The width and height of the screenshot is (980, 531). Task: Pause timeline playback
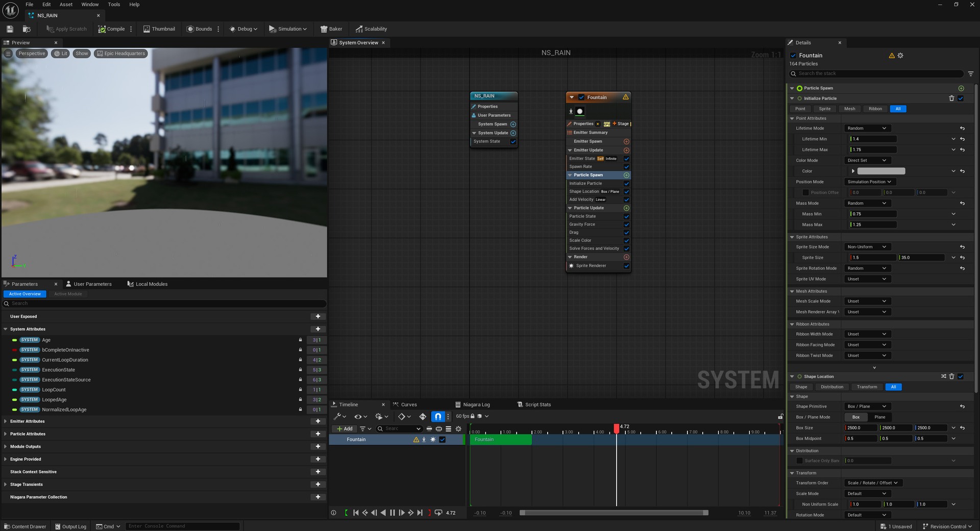click(x=393, y=513)
